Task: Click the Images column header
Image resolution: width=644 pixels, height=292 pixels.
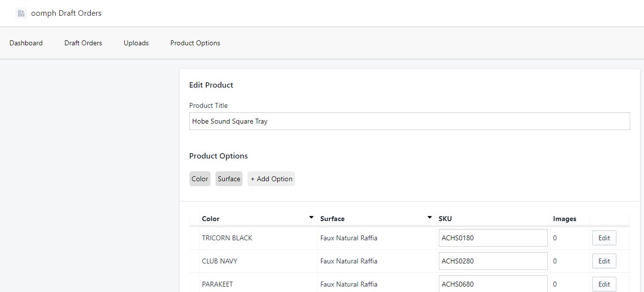Action: 565,219
